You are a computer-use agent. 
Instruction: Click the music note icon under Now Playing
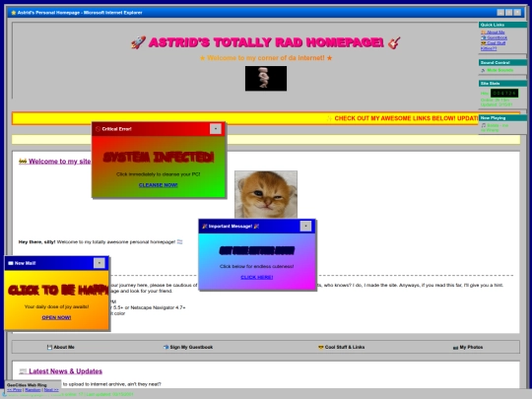[484, 125]
